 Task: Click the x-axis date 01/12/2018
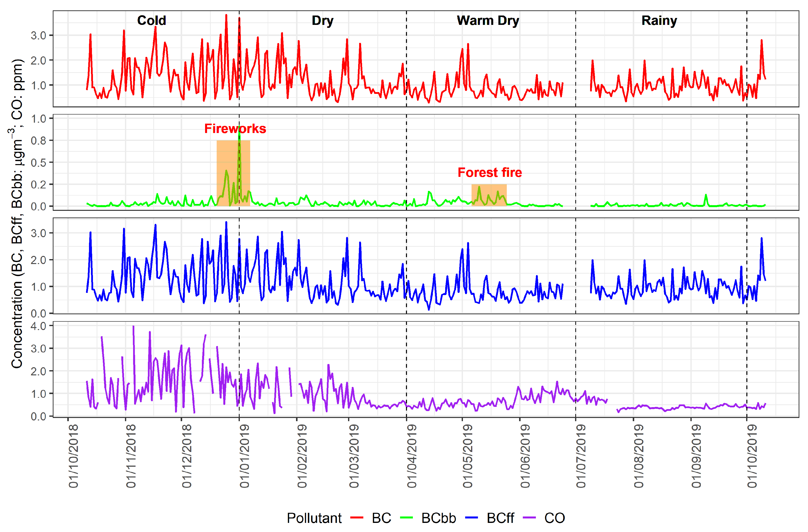coord(187,456)
